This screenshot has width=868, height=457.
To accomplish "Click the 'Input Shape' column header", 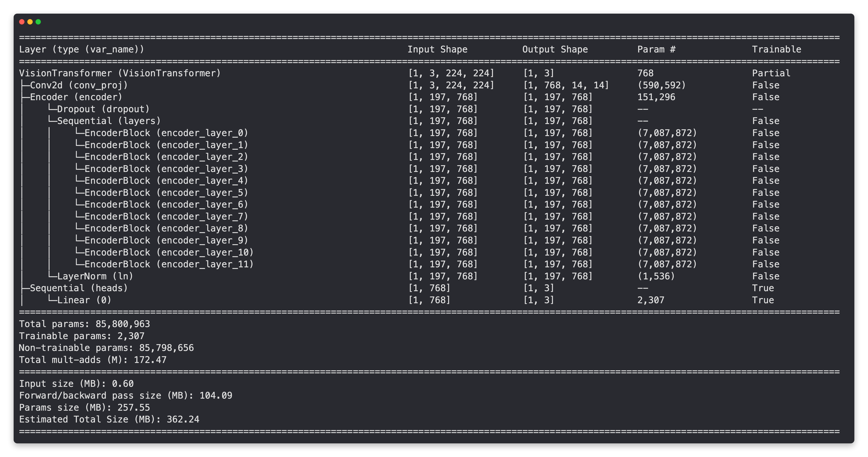I will [x=437, y=50].
